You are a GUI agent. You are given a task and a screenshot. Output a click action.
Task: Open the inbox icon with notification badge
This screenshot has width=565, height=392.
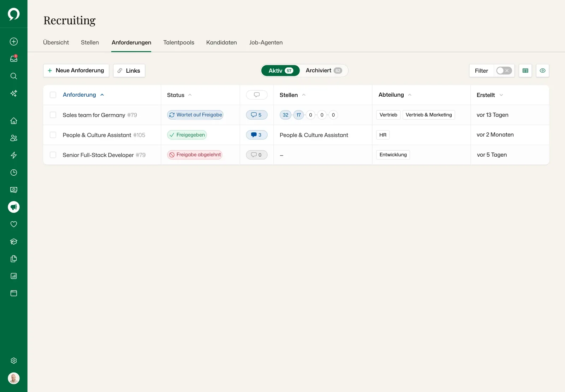click(x=14, y=59)
